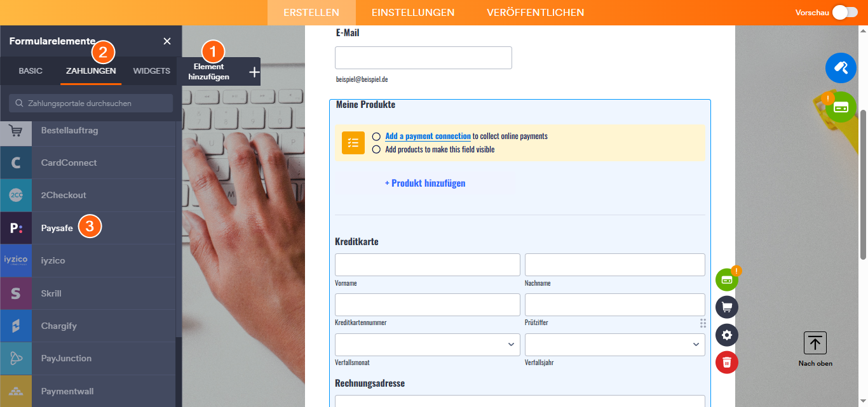Select the iyzico payment gateway icon

click(x=16, y=260)
